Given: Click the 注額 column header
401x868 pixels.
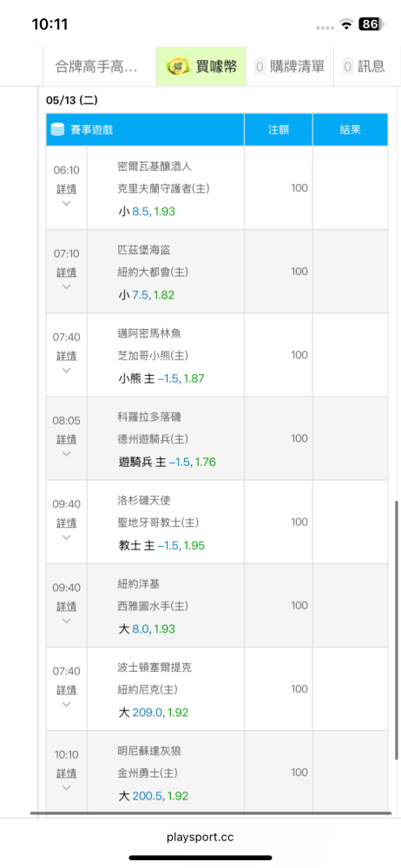Looking at the screenshot, I should [279, 129].
